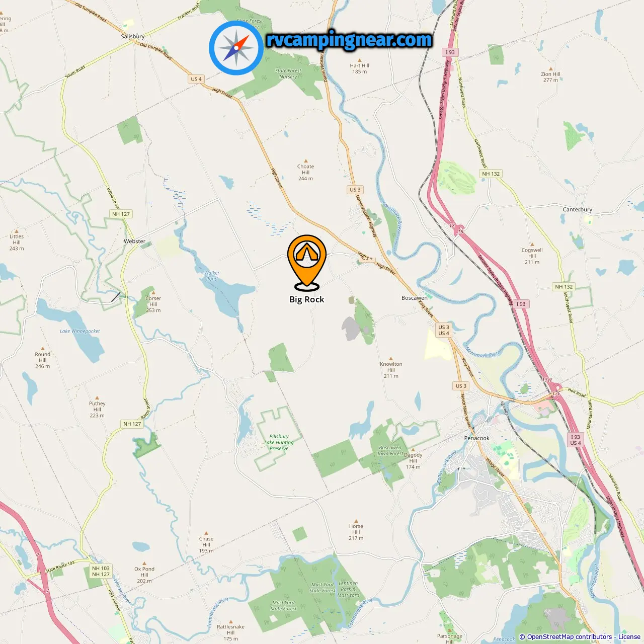Image resolution: width=644 pixels, height=644 pixels.
Task: Select the Canterbury town label
Action: coord(578,209)
